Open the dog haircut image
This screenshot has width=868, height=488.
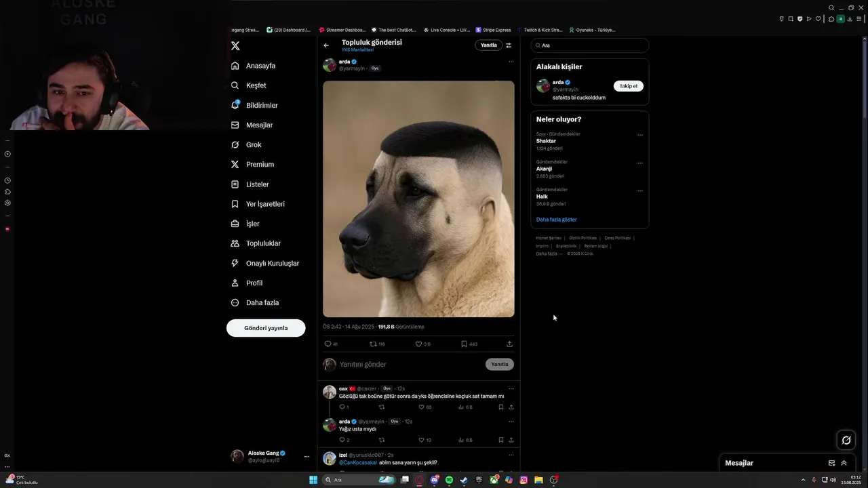coord(418,199)
